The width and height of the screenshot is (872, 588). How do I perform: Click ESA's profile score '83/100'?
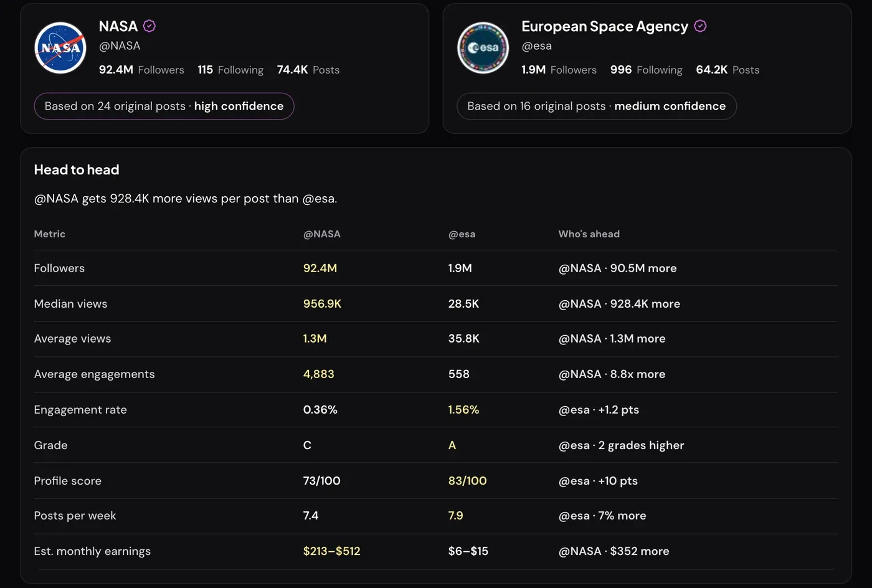coord(468,481)
